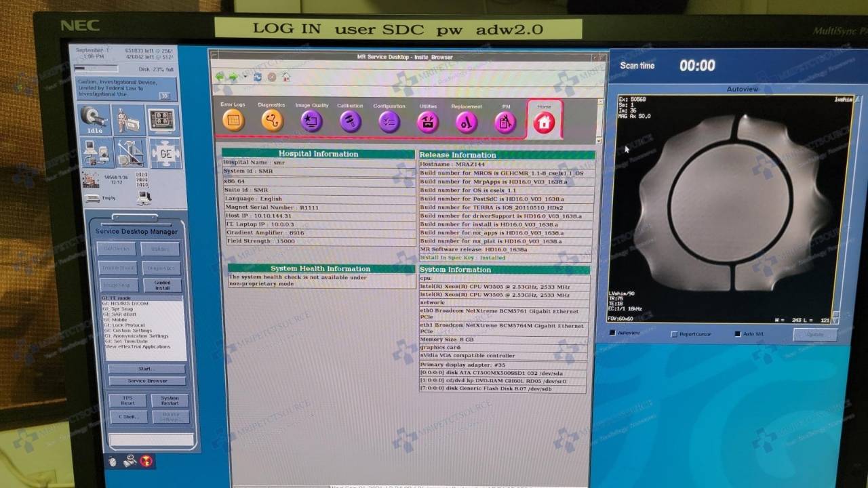Image resolution: width=868 pixels, height=488 pixels.
Task: Toggle the Autoview checkbox
Action: click(x=612, y=333)
